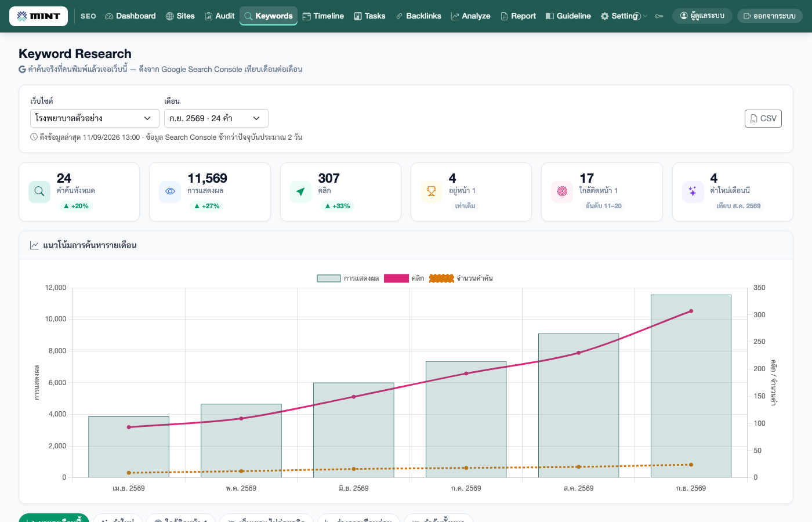This screenshot has width=812, height=522.
Task: Open the Report page
Action: click(x=518, y=16)
